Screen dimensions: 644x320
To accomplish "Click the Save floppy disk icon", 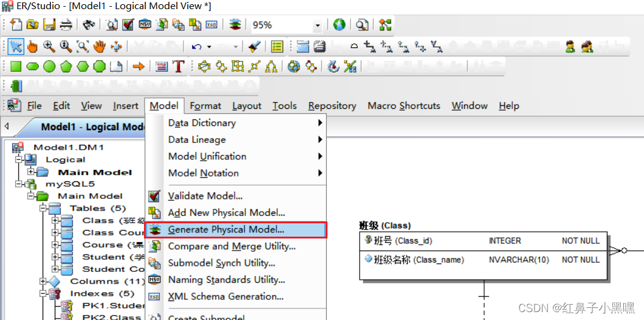I will [x=50, y=25].
